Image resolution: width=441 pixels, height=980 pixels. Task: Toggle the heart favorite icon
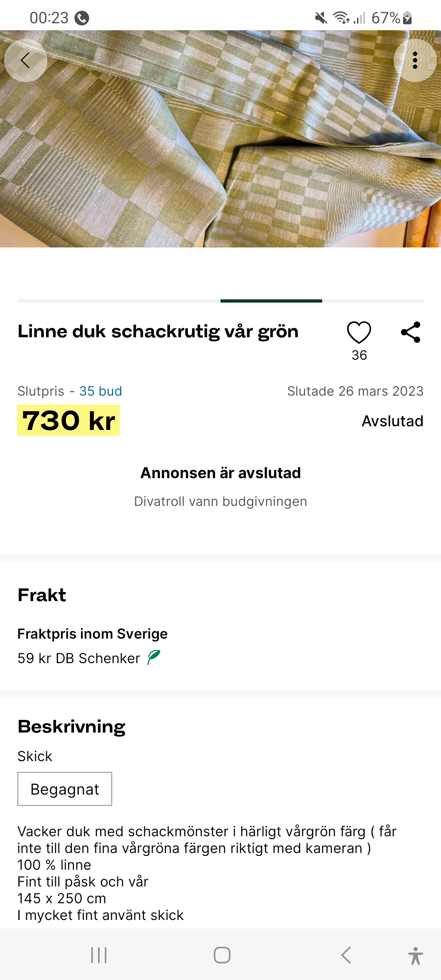tap(359, 332)
